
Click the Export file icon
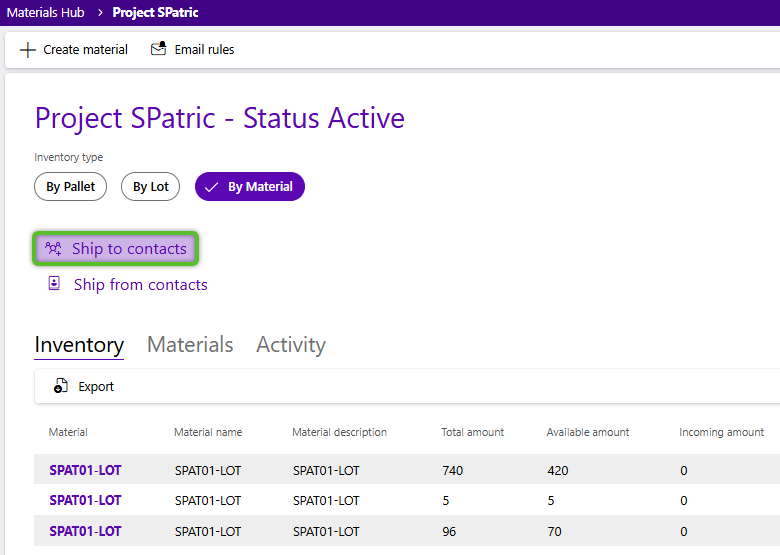pyautogui.click(x=61, y=387)
